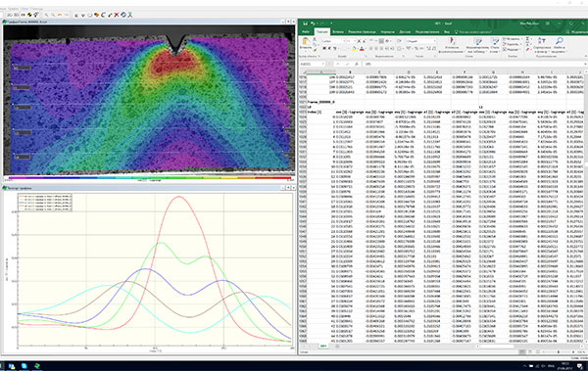588x371 pixels.
Task: Open the File tab in Excel
Action: (x=306, y=32)
